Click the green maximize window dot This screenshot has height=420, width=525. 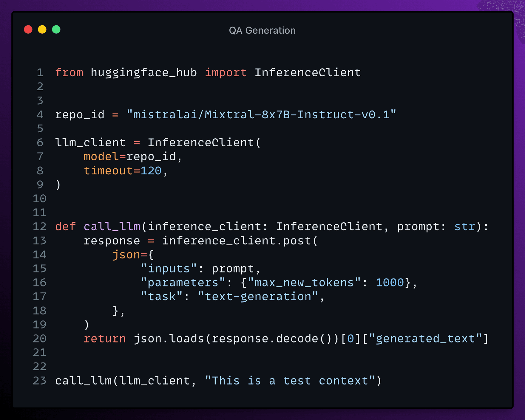click(56, 30)
